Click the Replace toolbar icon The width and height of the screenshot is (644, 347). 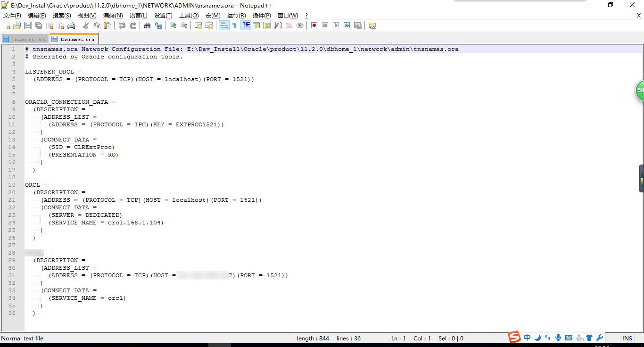tap(158, 25)
